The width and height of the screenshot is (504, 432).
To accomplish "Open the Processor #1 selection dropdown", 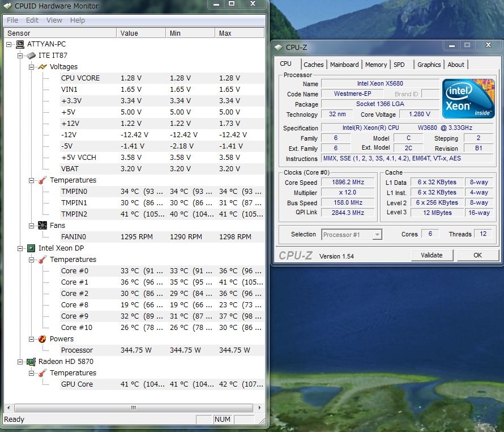I will [x=377, y=235].
